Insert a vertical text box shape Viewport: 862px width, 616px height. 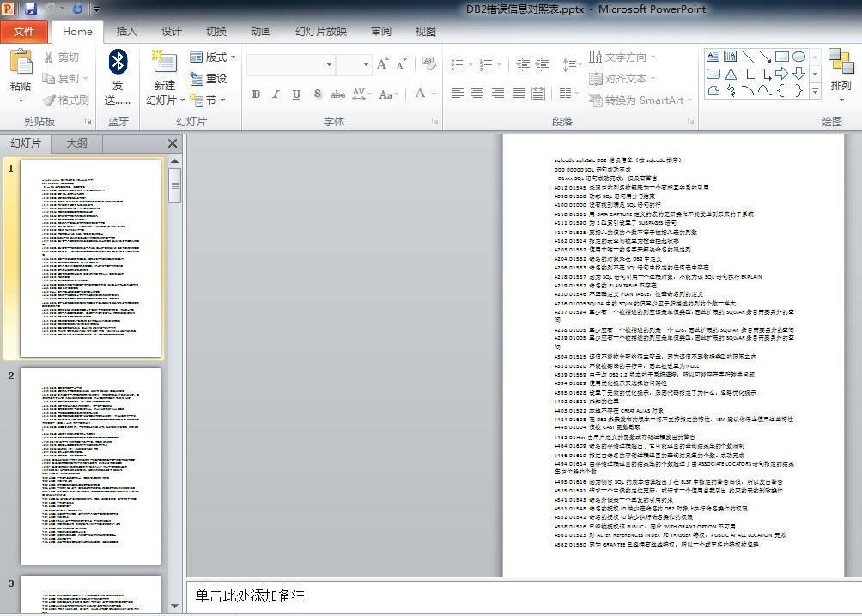[730, 56]
